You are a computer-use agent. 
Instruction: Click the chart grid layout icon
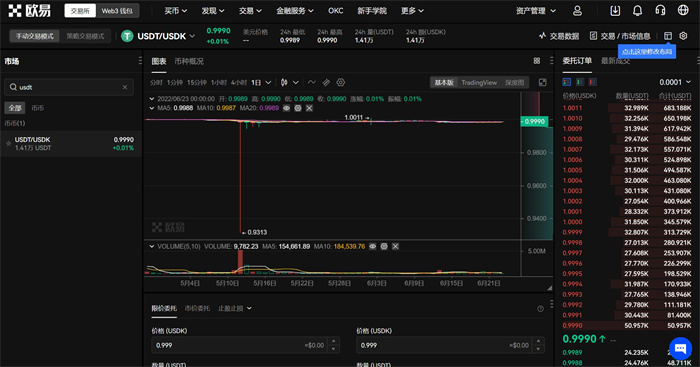click(537, 61)
